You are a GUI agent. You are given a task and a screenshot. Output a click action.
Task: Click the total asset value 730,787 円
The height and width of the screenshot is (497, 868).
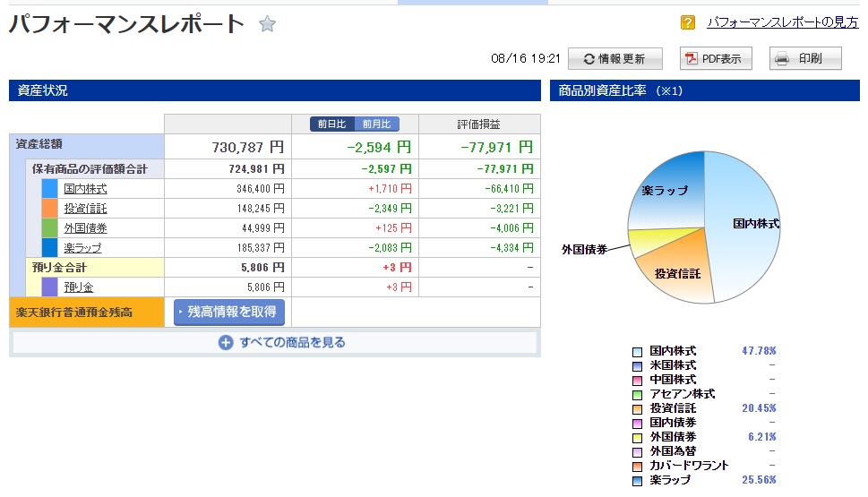(x=247, y=147)
